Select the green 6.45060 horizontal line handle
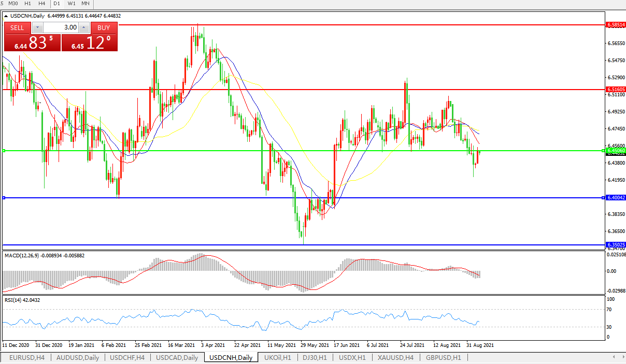 click(x=4, y=151)
